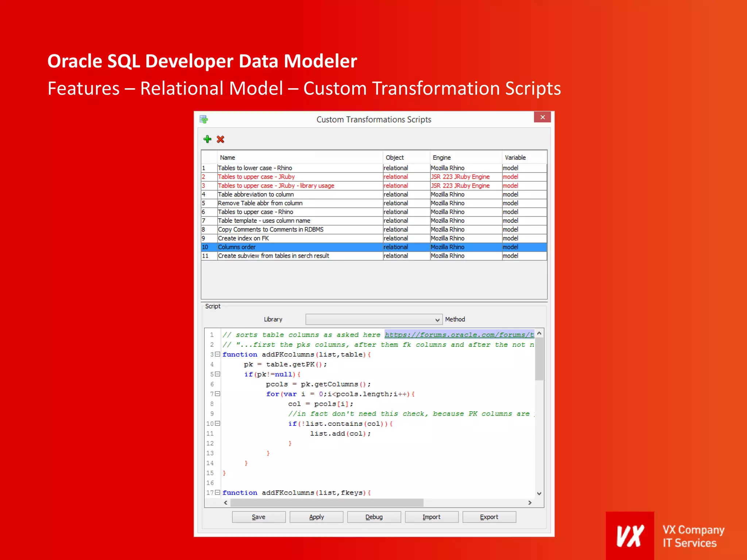Click the Engine column header
This screenshot has height=560, width=747.
coord(466,157)
